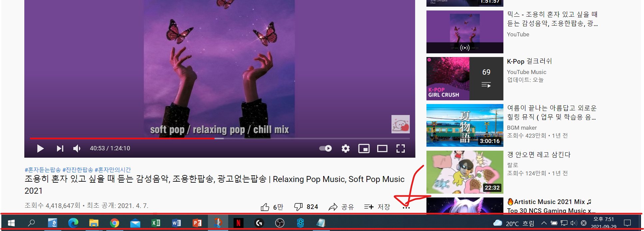This screenshot has width=644, height=231.
Task: Like the video with thumbs up
Action: (x=272, y=207)
